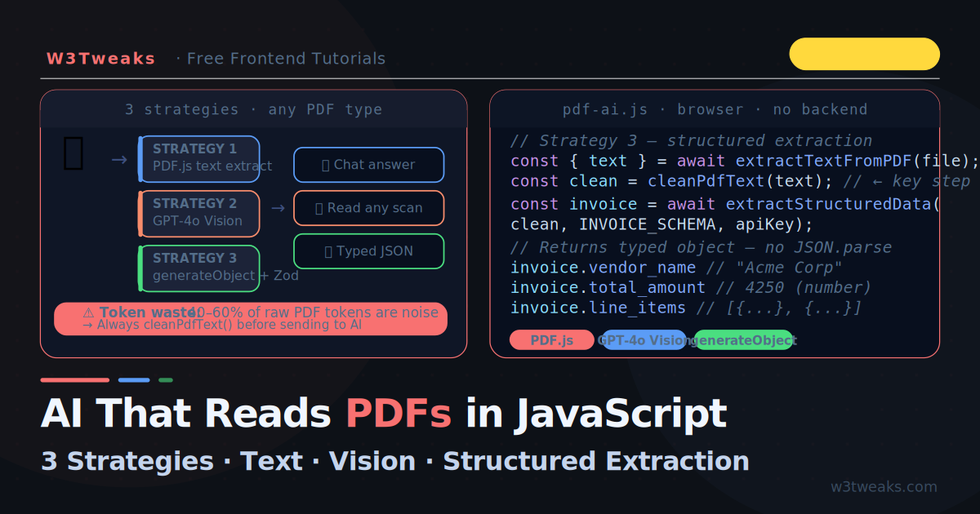Click the 'const invoice = await extractStructuredData(' line
This screenshot has height=514, width=980.
[x=725, y=204]
